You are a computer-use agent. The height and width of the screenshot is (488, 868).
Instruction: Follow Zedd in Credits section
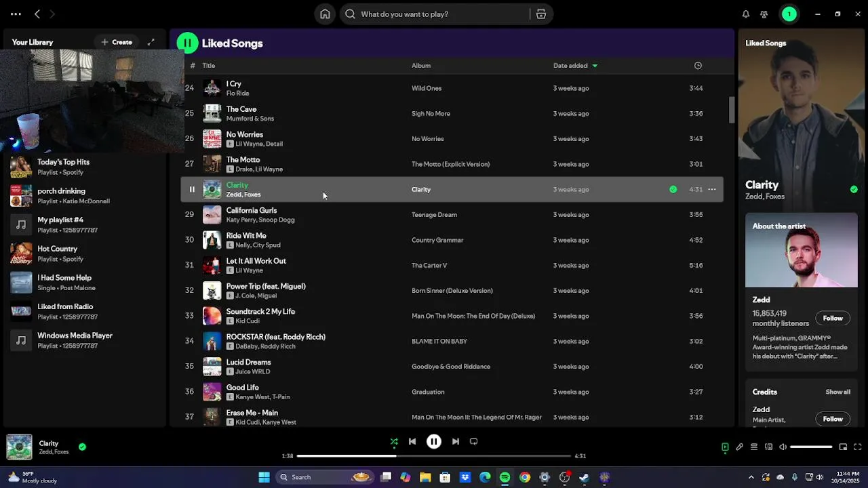pos(833,419)
